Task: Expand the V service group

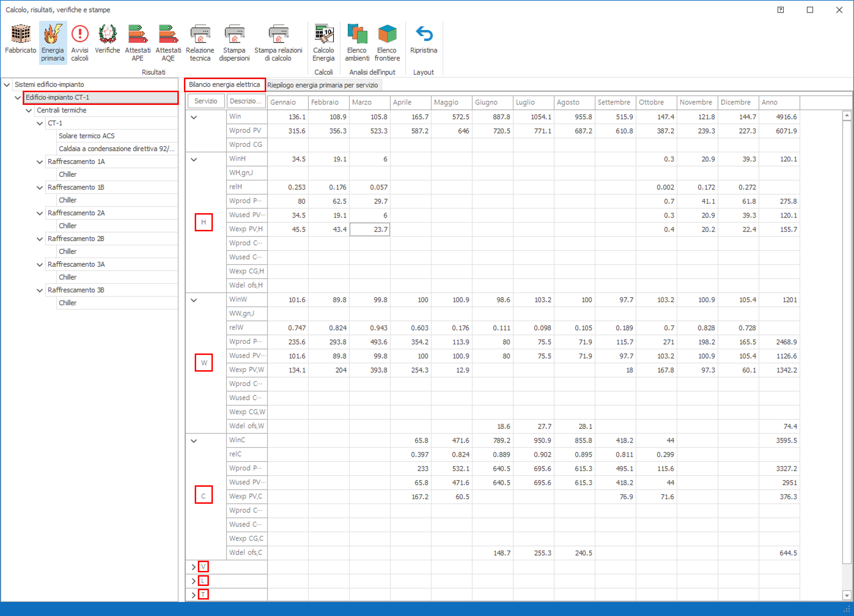Action: [x=194, y=567]
